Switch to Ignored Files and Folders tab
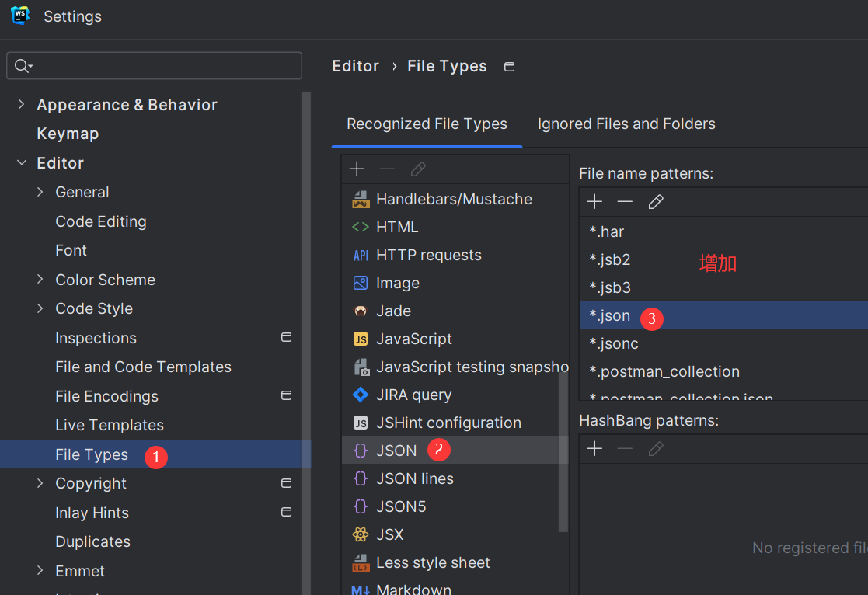868x595 pixels. point(626,124)
